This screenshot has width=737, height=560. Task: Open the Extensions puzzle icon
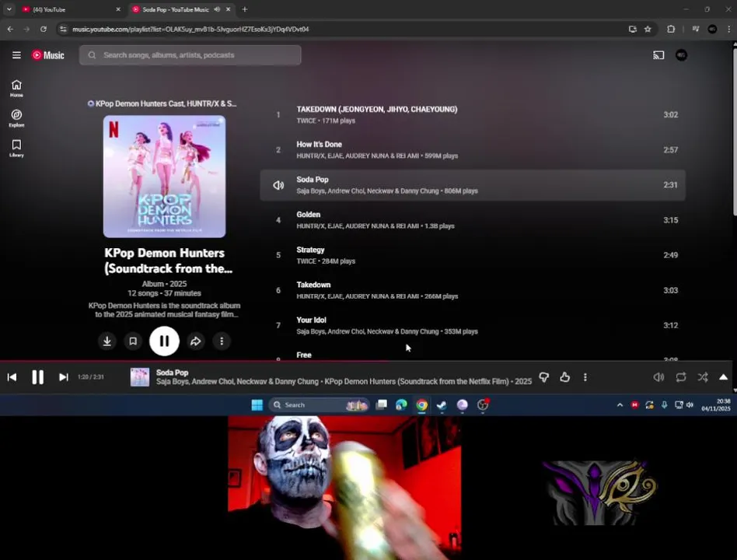click(671, 29)
